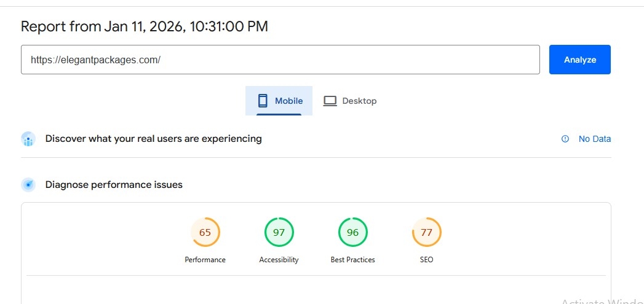Click the URL field containing elegantpackages.com
Image resolution: width=644 pixels, height=304 pixels.
(280, 60)
